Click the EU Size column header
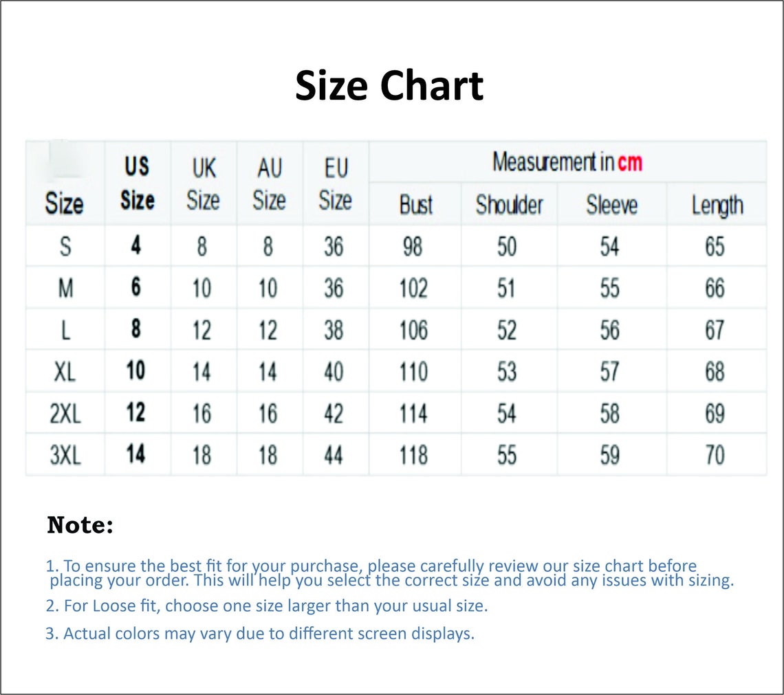Screen dimensions: 784x695 pyautogui.click(x=335, y=184)
